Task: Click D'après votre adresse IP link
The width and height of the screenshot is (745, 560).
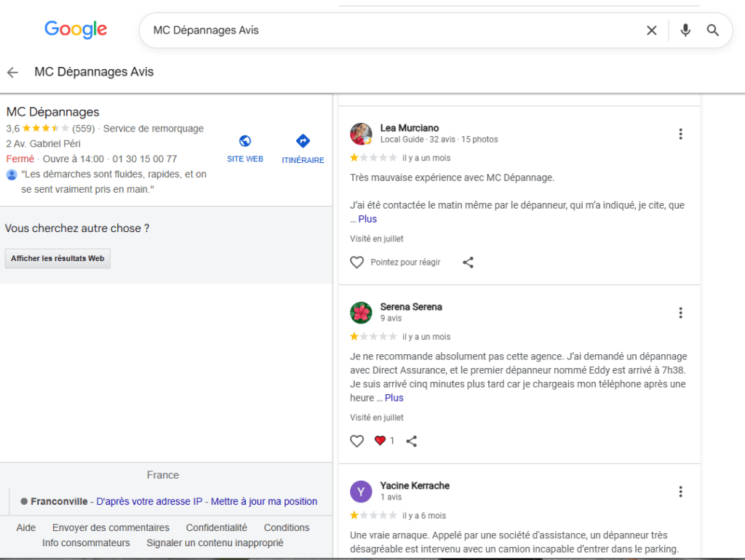Action: point(149,502)
